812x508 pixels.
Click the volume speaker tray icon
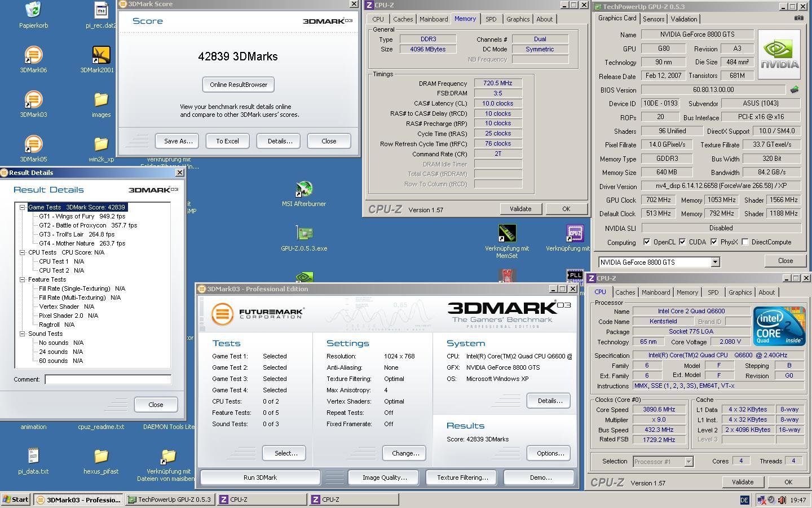tap(782, 500)
